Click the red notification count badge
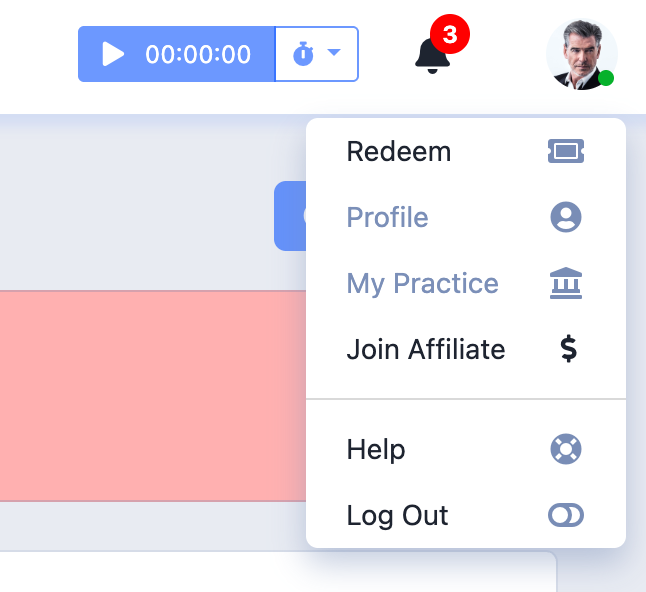646x592 pixels. click(x=450, y=35)
